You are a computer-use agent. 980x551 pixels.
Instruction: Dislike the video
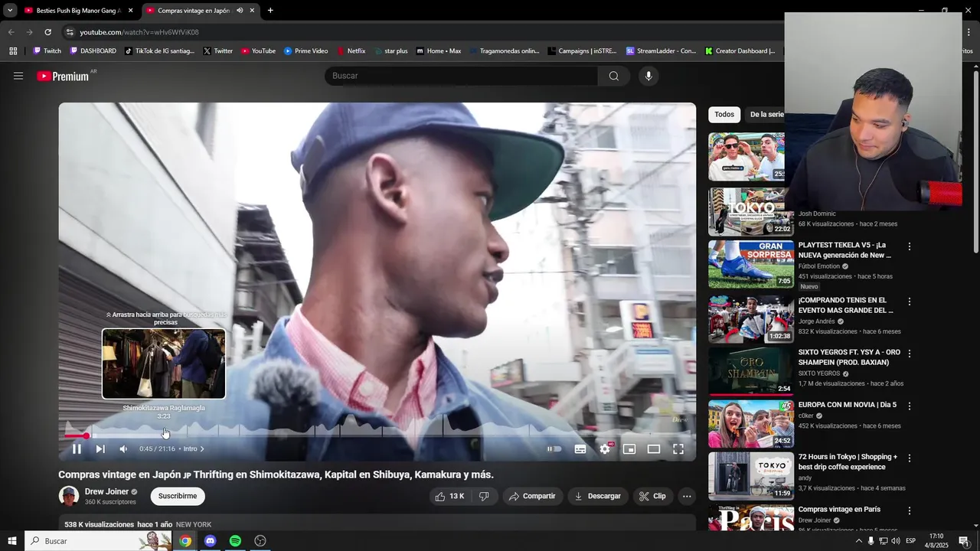(484, 496)
